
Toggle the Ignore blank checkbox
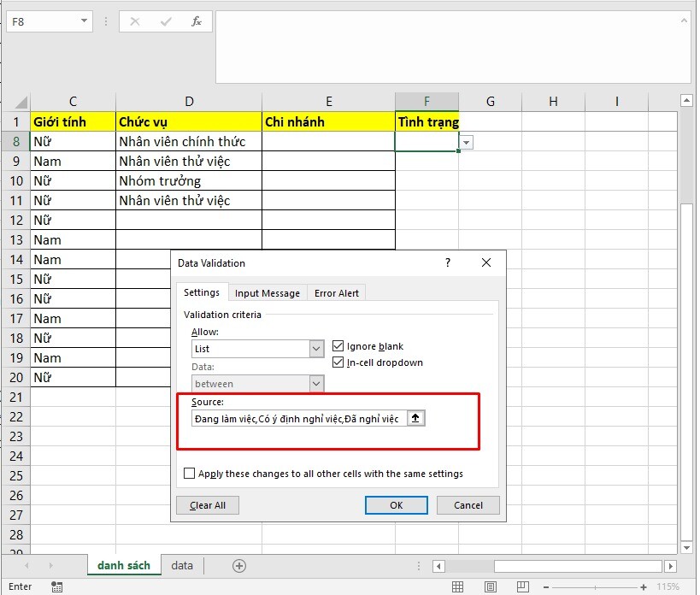[338, 346]
